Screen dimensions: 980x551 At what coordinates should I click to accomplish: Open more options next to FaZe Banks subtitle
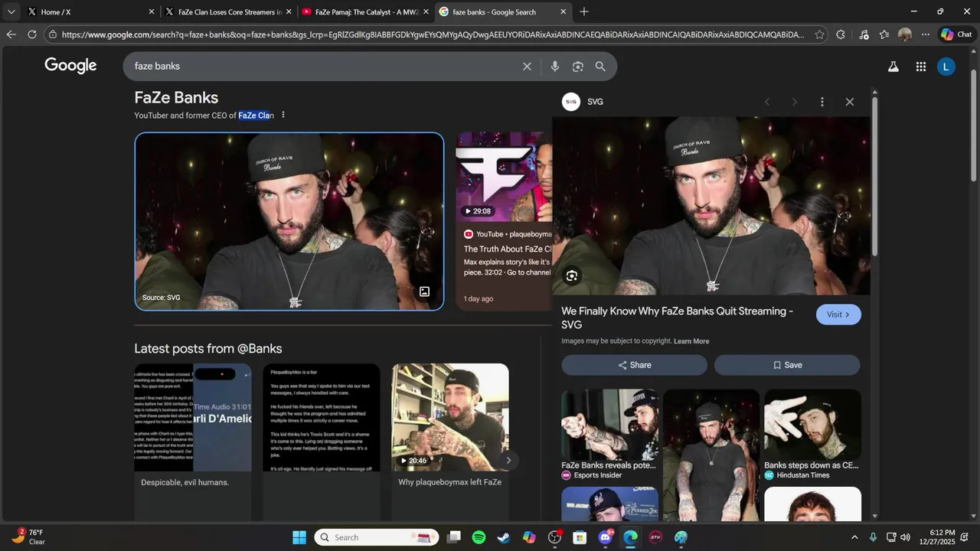pos(283,115)
